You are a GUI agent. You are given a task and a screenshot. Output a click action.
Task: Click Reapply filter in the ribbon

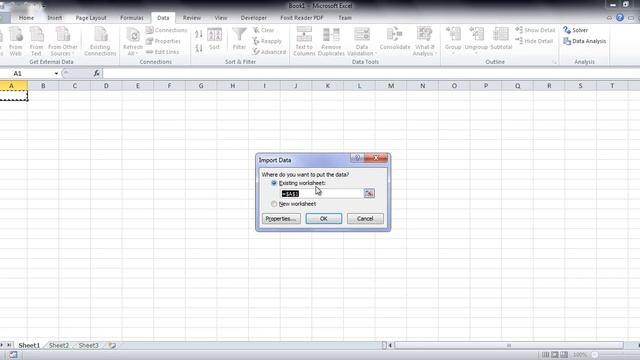267,41
